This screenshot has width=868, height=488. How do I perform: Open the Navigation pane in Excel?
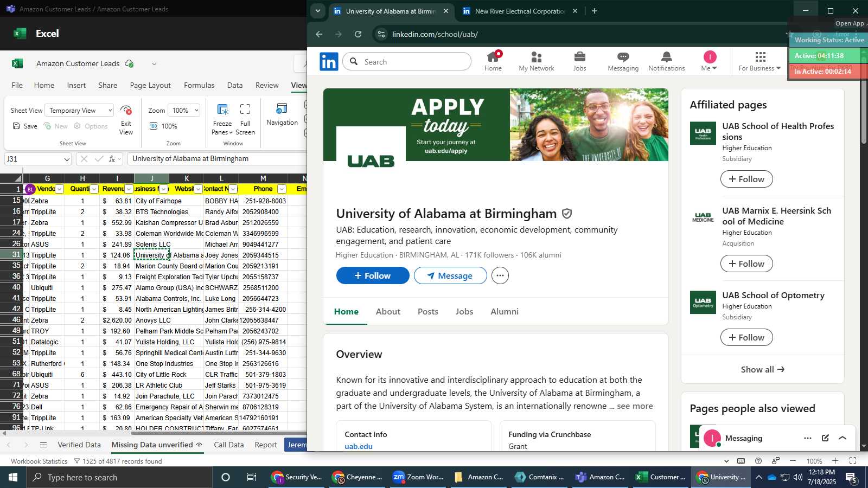click(282, 114)
